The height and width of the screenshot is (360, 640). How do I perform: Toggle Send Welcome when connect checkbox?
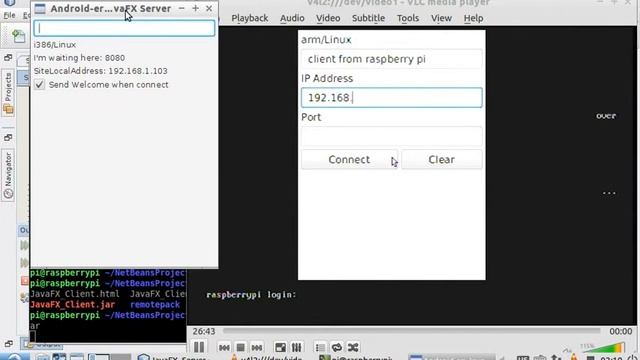click(39, 84)
